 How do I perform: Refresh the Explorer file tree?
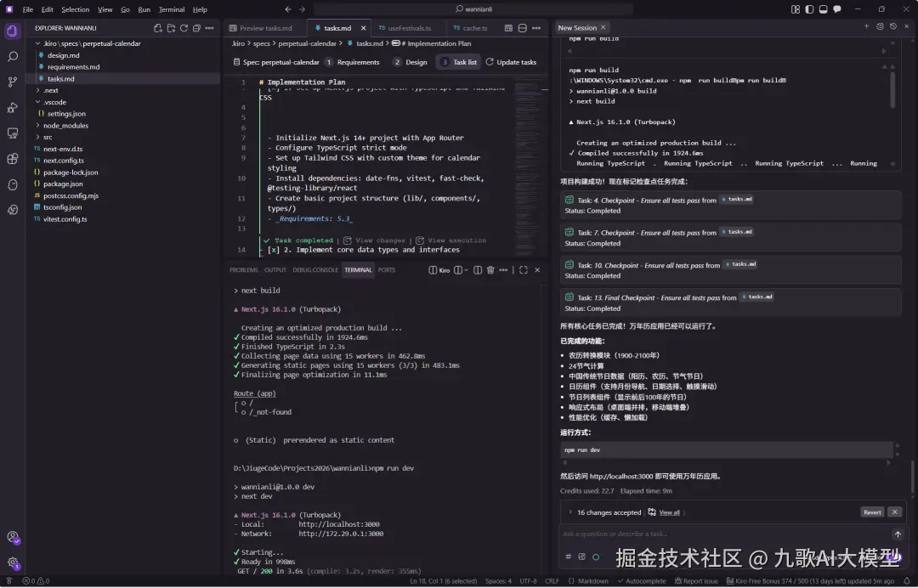tap(184, 28)
